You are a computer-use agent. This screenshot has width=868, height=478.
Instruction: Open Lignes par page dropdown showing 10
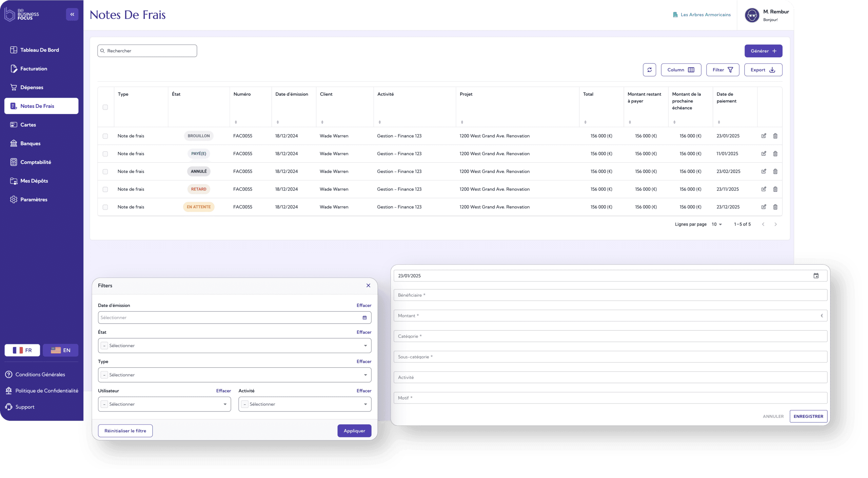717,224
